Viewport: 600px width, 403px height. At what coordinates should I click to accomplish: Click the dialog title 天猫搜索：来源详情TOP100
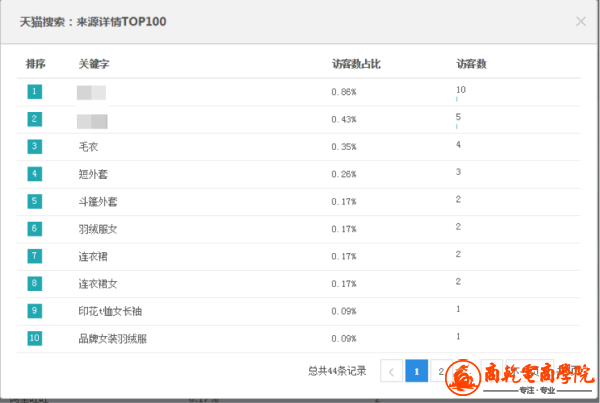[93, 22]
